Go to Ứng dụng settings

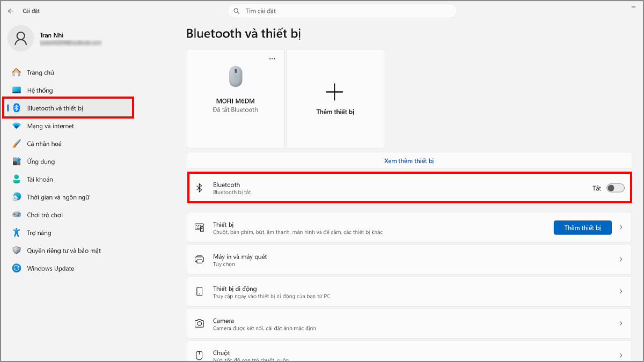point(69,161)
